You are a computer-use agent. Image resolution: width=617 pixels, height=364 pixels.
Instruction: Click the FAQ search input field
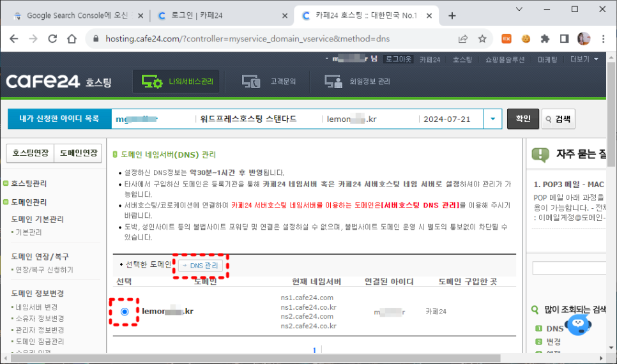coord(569,268)
